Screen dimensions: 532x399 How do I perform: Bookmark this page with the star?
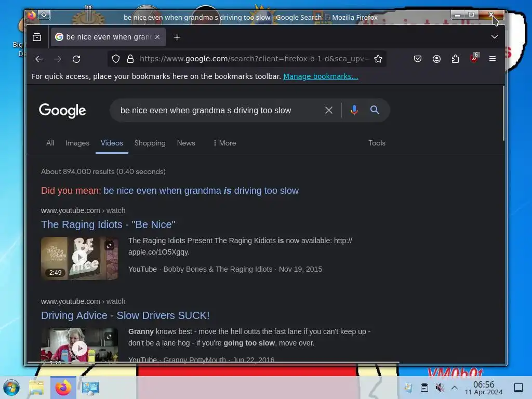click(x=378, y=59)
